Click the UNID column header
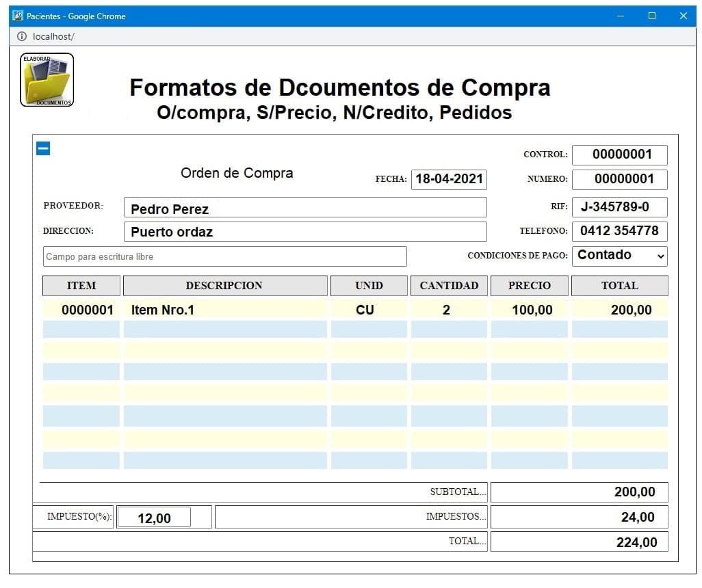 [x=369, y=286]
